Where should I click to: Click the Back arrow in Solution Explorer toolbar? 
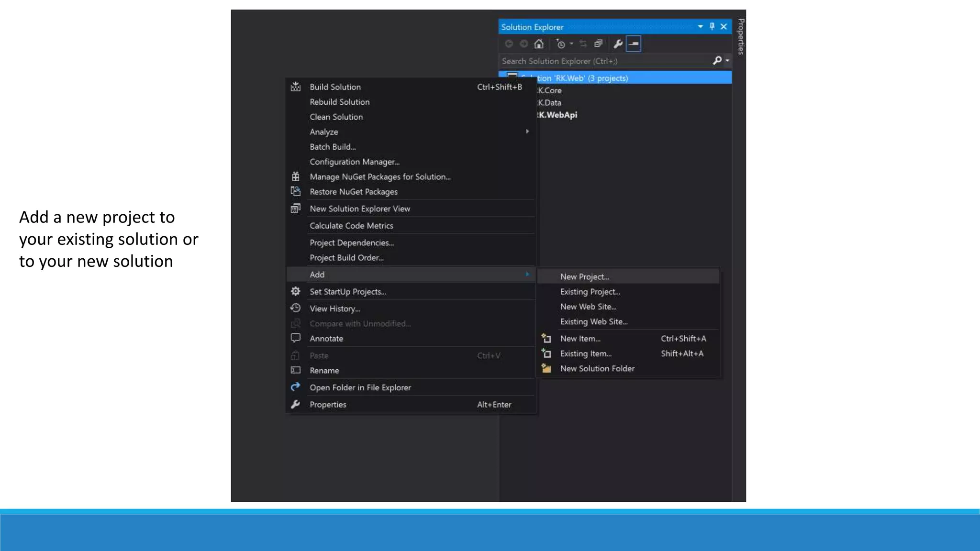click(x=509, y=44)
